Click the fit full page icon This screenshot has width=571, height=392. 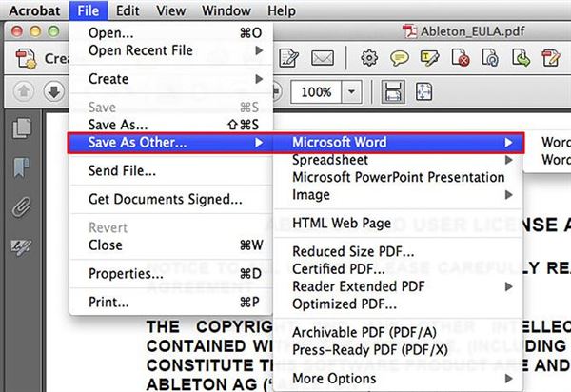[423, 91]
